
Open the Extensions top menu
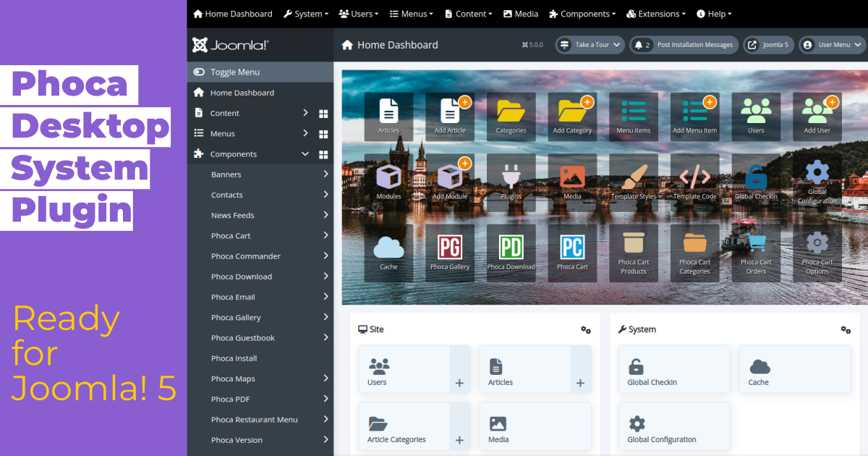point(656,14)
